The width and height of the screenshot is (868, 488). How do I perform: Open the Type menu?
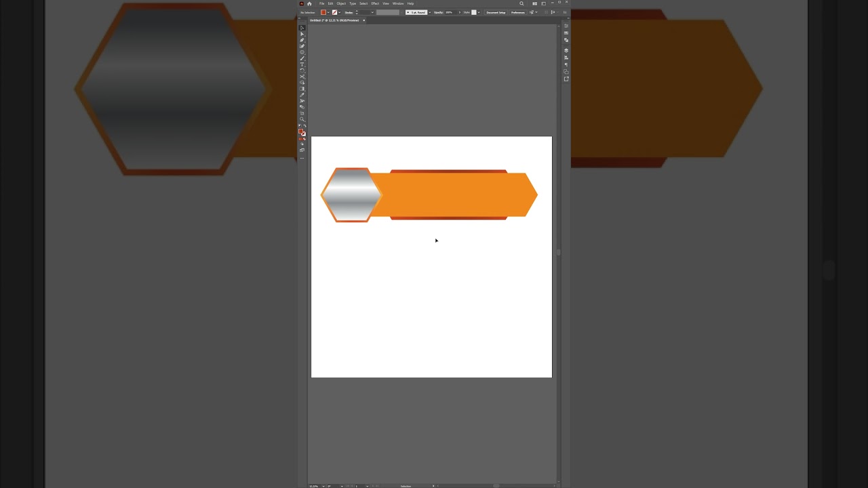click(353, 3)
